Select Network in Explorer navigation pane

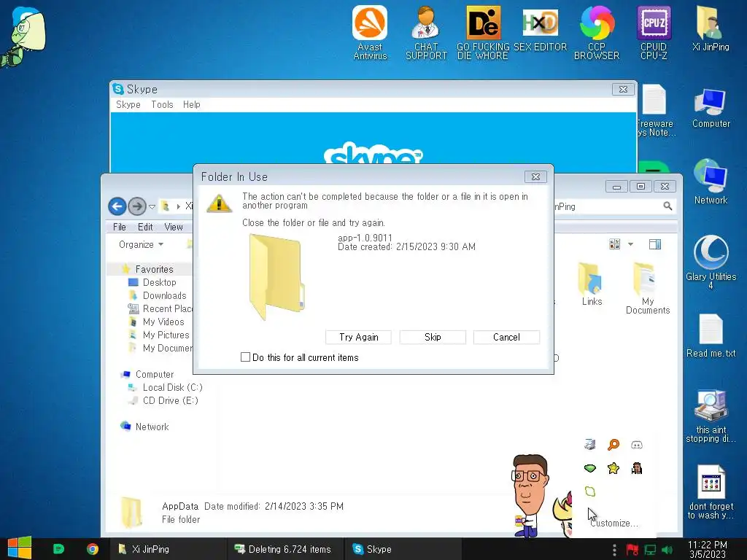[x=152, y=427]
